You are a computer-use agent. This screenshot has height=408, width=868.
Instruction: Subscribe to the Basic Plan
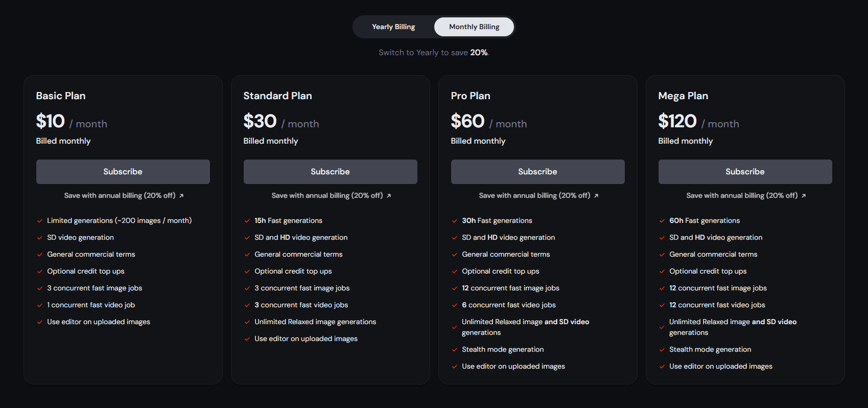coord(123,172)
